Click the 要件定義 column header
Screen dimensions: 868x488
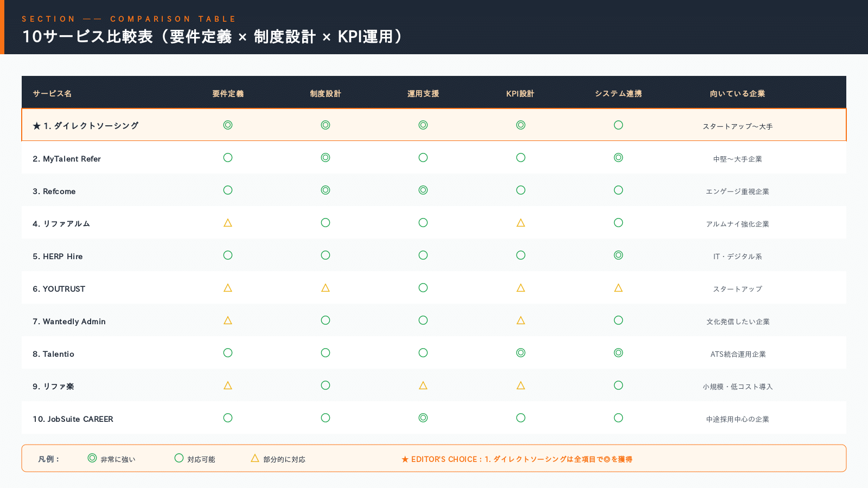228,94
